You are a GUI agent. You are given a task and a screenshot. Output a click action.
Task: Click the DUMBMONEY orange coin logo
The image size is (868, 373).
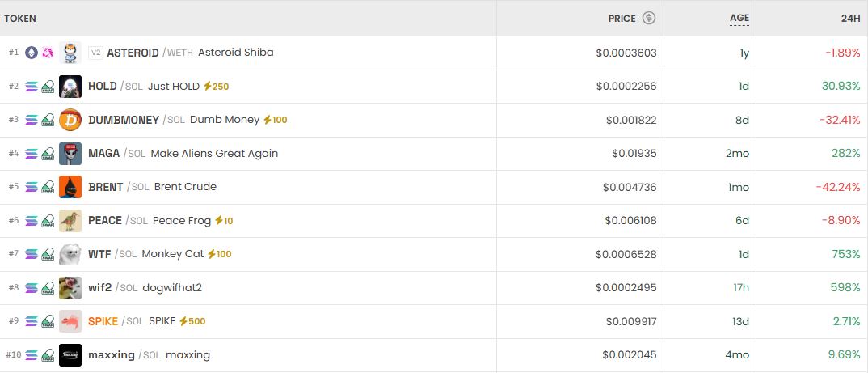click(70, 120)
